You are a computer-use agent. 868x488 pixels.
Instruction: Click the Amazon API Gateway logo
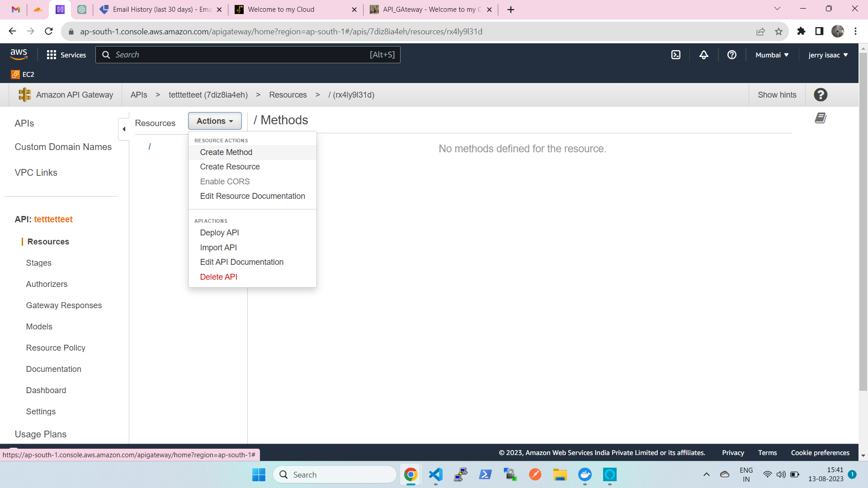pos(24,95)
